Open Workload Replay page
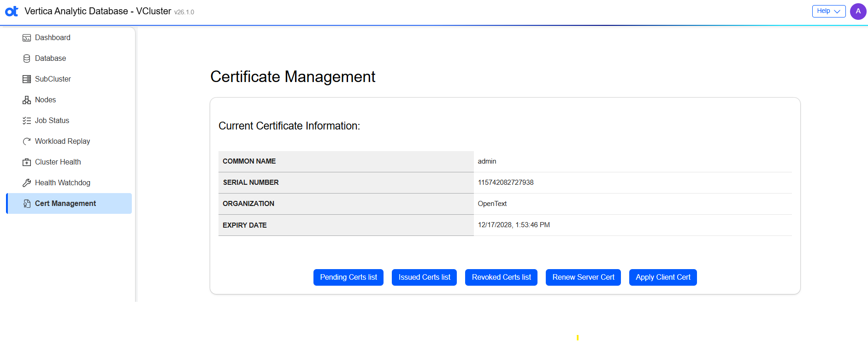 [x=69, y=141]
